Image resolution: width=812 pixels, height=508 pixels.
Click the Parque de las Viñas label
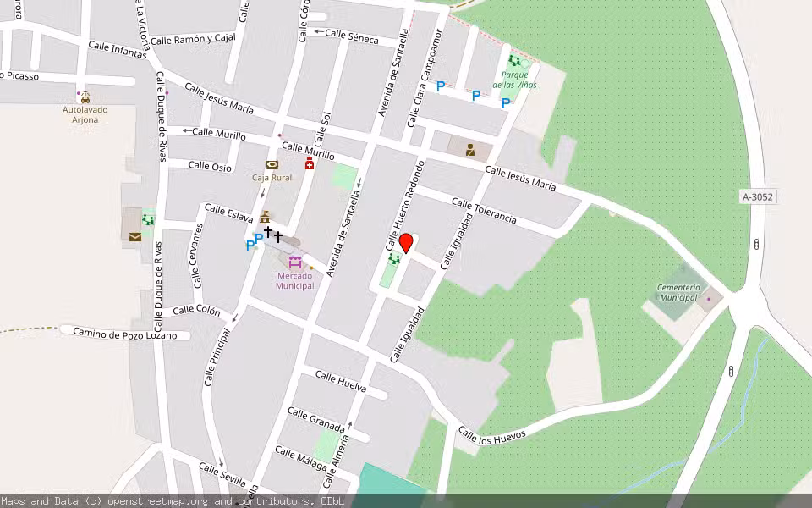(515, 80)
